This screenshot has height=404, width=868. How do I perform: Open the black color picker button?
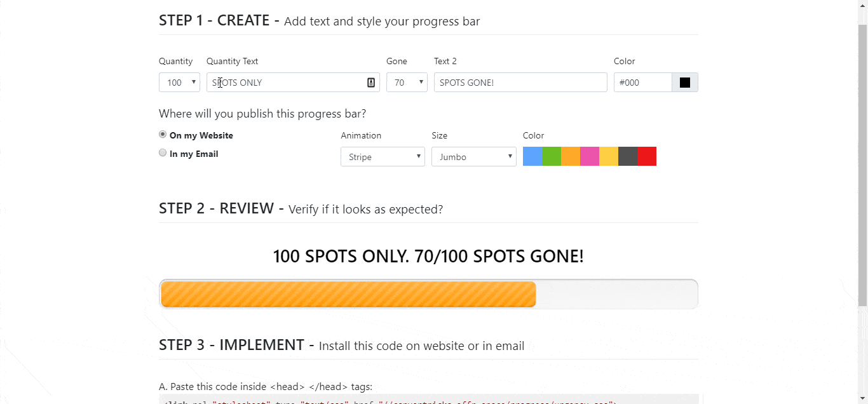click(685, 83)
